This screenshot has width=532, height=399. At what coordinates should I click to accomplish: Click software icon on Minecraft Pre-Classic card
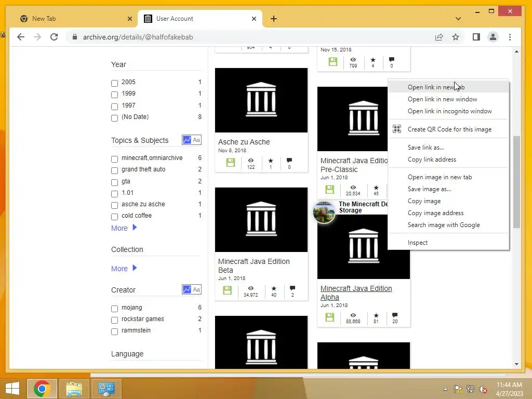point(329,189)
